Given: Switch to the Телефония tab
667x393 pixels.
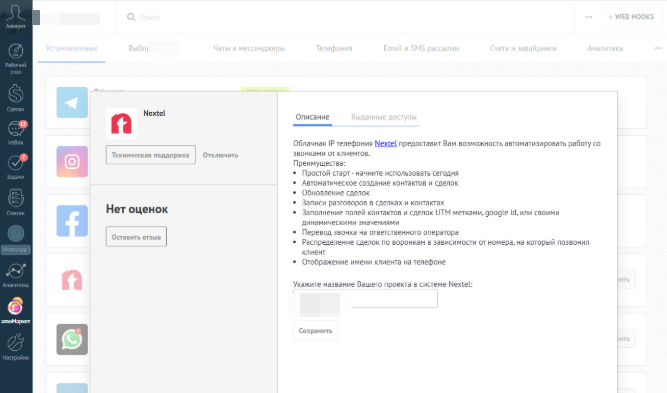Looking at the screenshot, I should click(x=334, y=48).
